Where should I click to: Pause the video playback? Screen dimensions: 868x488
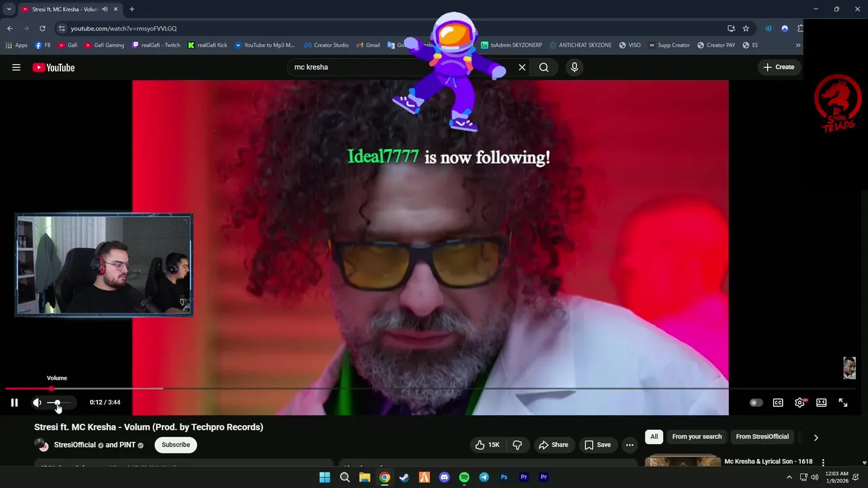coord(14,403)
